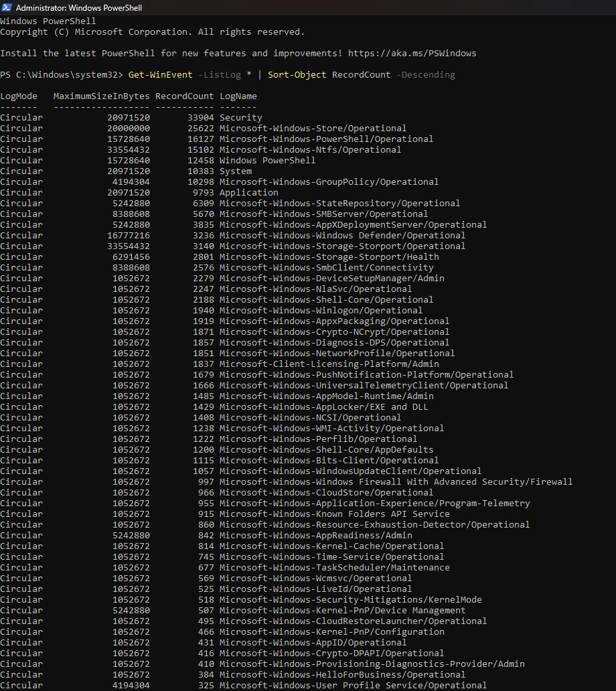Image resolution: width=616 pixels, height=691 pixels.
Task: Click 'Microsoft-Windows-Security-Mitigations/KernelMode' entry
Action: click(350, 600)
